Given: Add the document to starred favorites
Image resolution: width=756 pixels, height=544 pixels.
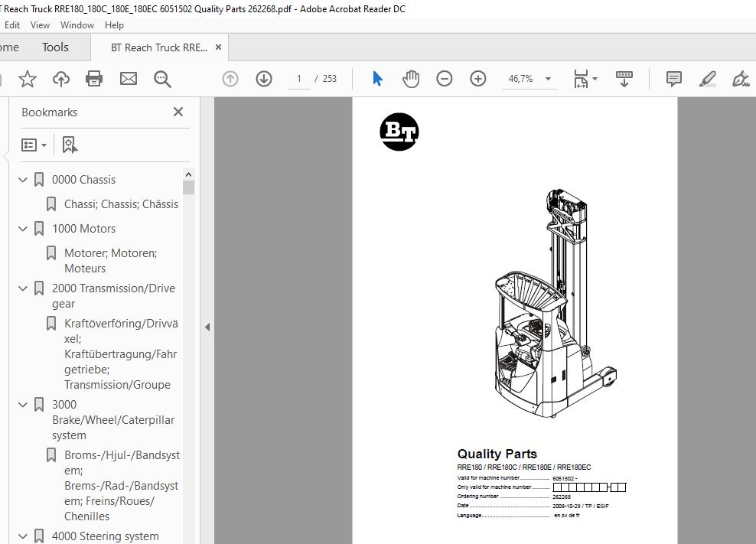Looking at the screenshot, I should click(28, 79).
